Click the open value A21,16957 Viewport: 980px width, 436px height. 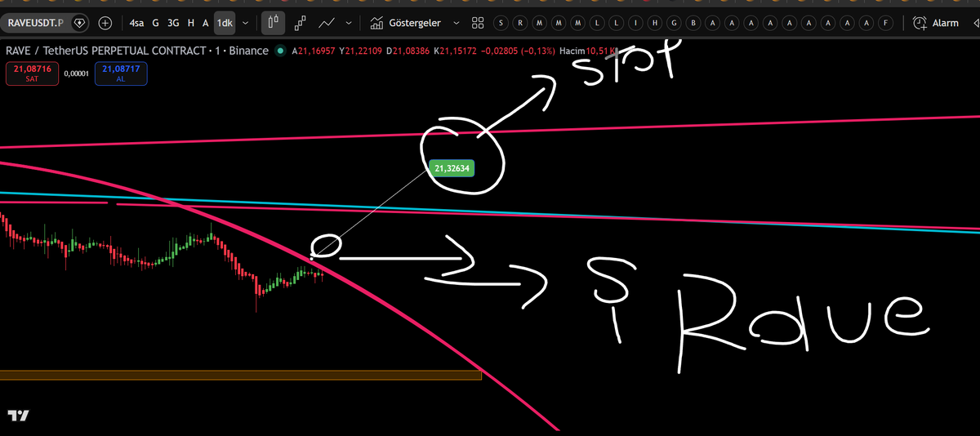[314, 51]
